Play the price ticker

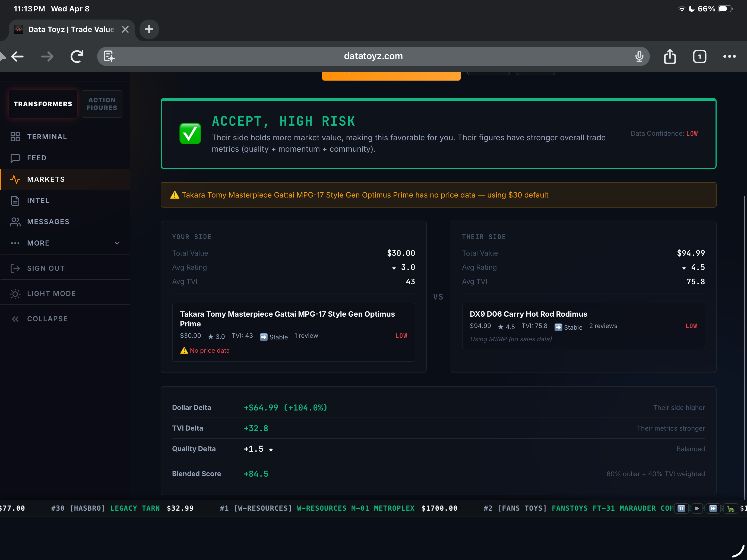tap(697, 508)
